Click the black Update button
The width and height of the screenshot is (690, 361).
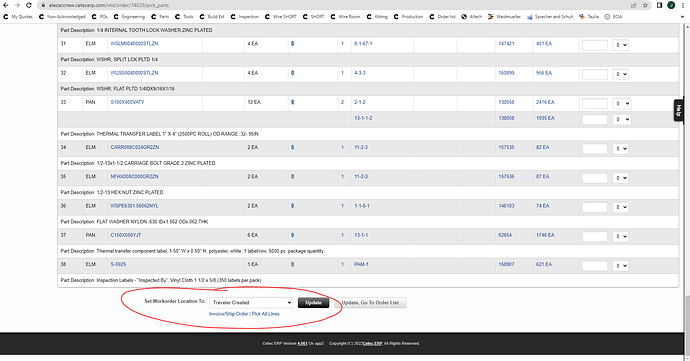[x=313, y=302]
